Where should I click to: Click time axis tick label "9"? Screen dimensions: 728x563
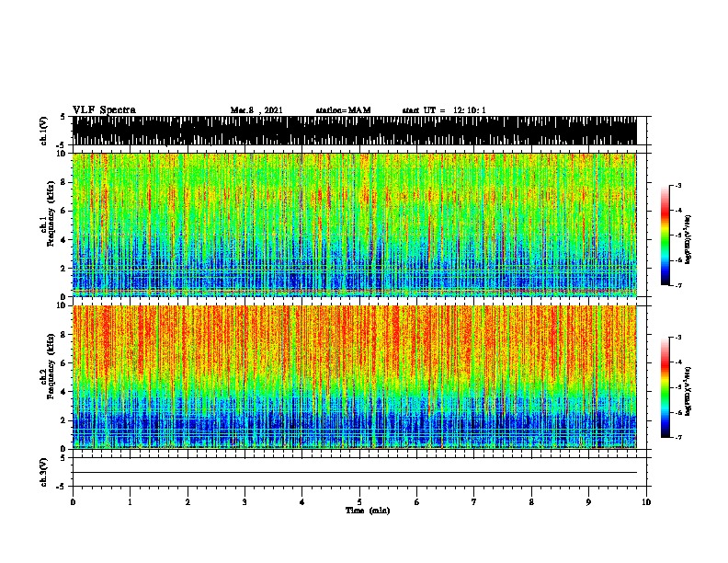coord(588,502)
